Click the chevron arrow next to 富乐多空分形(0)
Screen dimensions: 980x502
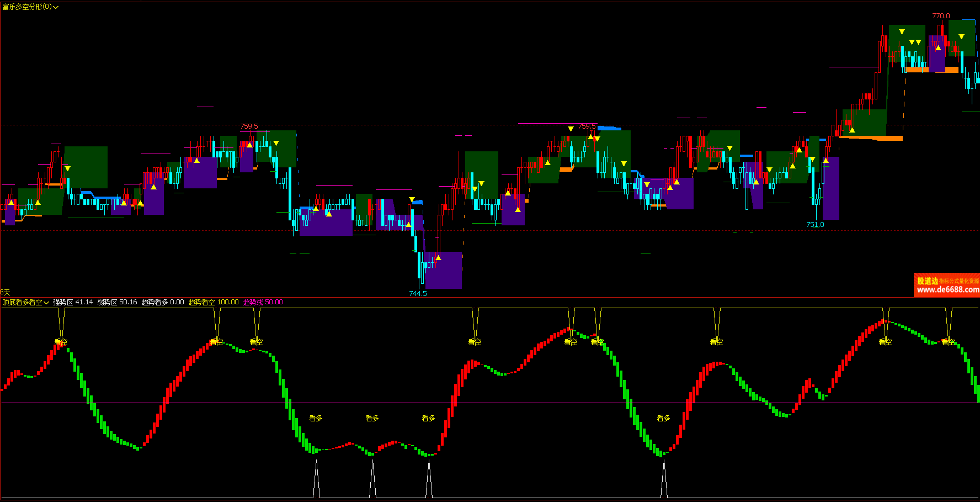tap(56, 8)
